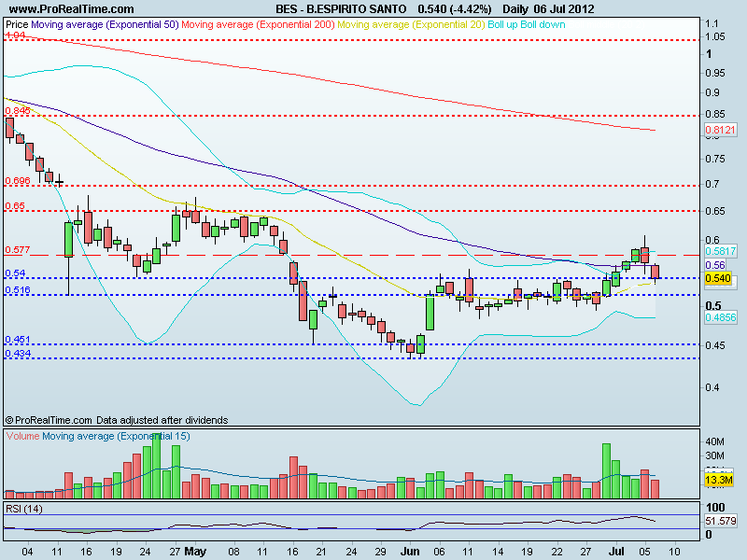Image resolution: width=747 pixels, height=560 pixels.
Task: Click the 0.54 support level label
Action: [15, 273]
